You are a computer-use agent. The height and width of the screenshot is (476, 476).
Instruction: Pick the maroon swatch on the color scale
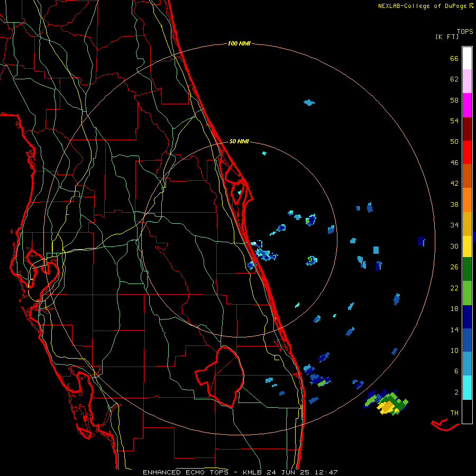[467, 129]
